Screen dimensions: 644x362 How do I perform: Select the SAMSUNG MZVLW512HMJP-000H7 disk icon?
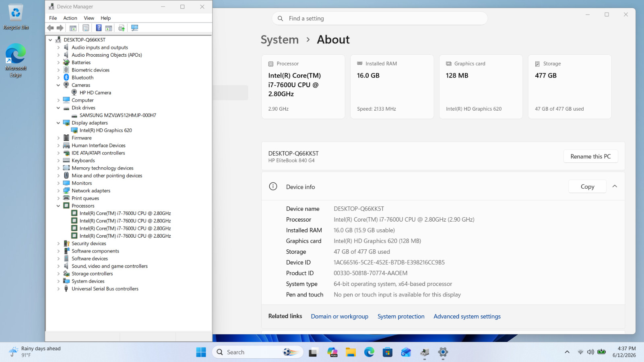click(74, 115)
